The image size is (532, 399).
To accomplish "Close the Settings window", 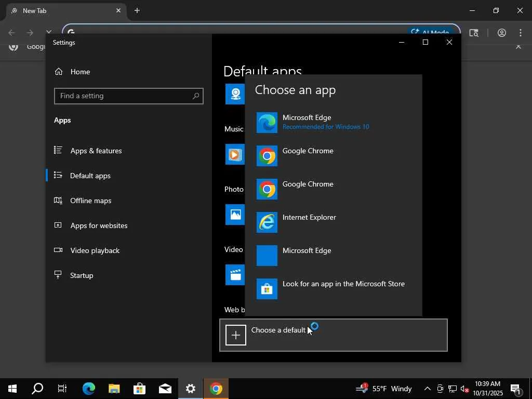I will (449, 42).
